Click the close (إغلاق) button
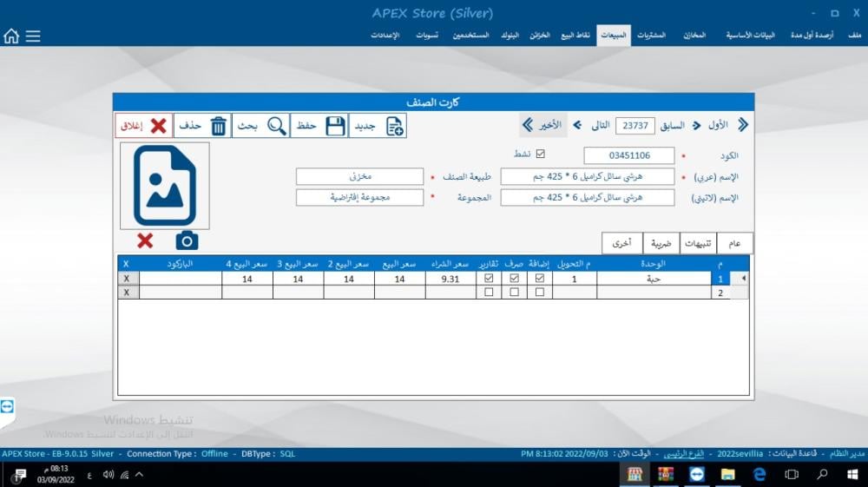 (x=143, y=126)
